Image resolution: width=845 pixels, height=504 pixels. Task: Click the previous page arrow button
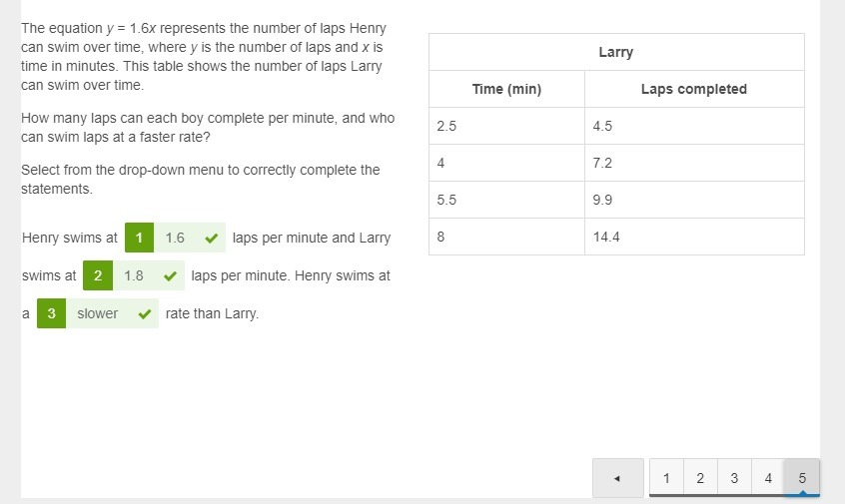coord(617,478)
